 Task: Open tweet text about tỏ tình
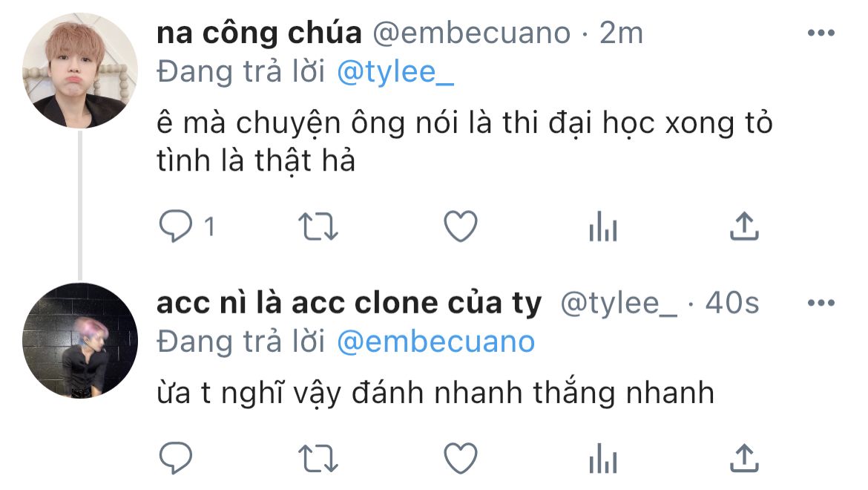[x=464, y=142]
